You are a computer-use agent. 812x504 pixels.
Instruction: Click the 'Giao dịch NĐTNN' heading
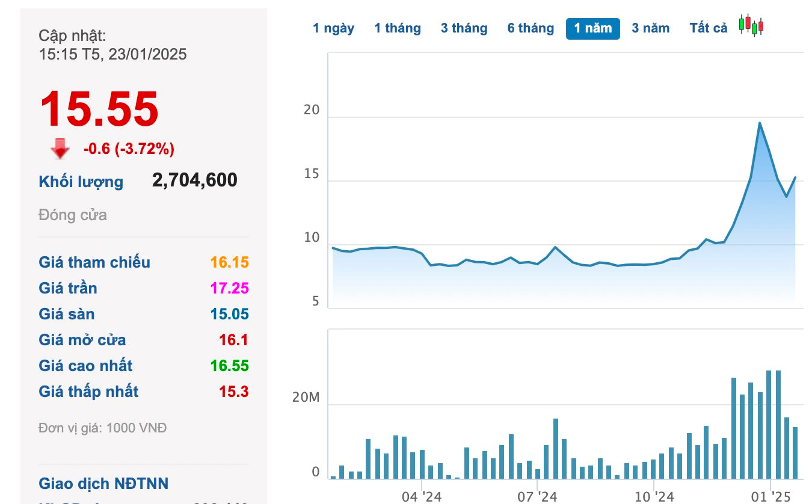[x=103, y=484]
